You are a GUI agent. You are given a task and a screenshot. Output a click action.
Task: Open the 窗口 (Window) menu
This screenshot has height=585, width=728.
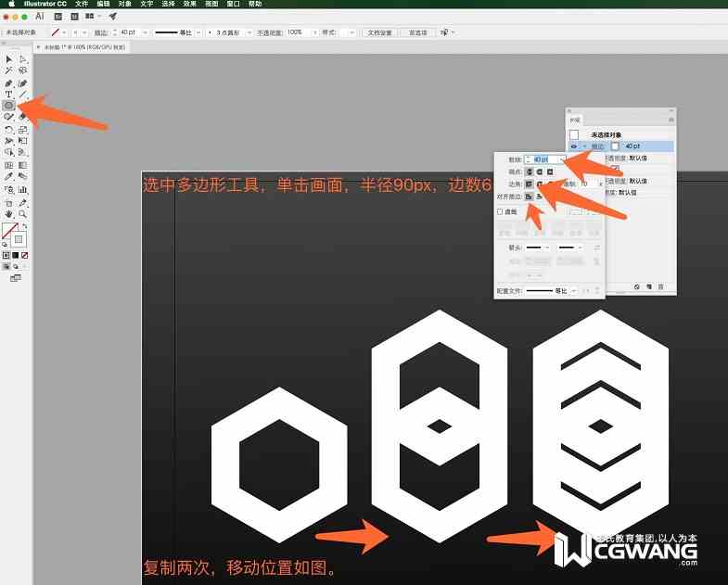[x=233, y=4]
